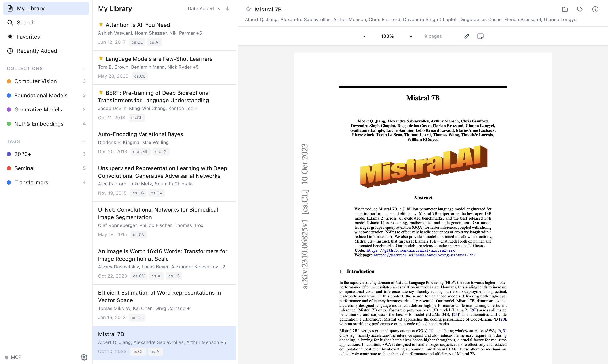The width and height of the screenshot is (608, 364).
Task: Unstar the BERT paper
Action: pyautogui.click(x=101, y=92)
